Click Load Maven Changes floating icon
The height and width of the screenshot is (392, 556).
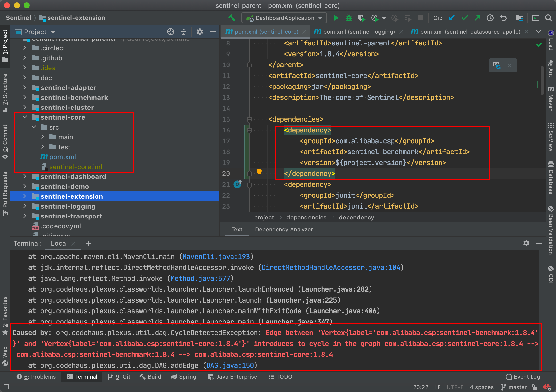(x=496, y=65)
